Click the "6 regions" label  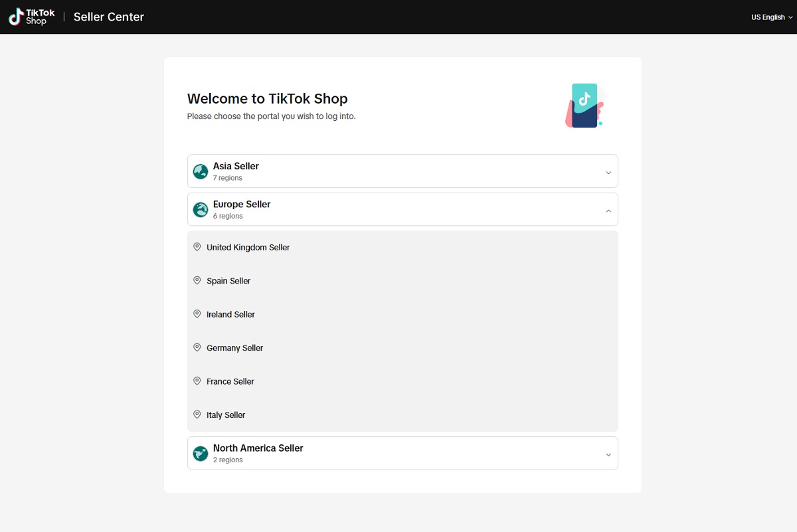click(228, 216)
